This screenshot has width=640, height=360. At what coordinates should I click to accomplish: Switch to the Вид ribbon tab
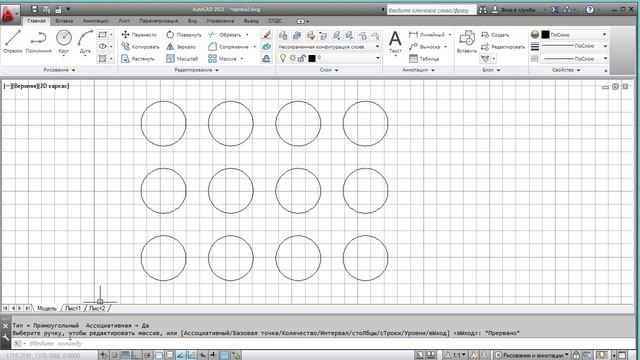(192, 21)
